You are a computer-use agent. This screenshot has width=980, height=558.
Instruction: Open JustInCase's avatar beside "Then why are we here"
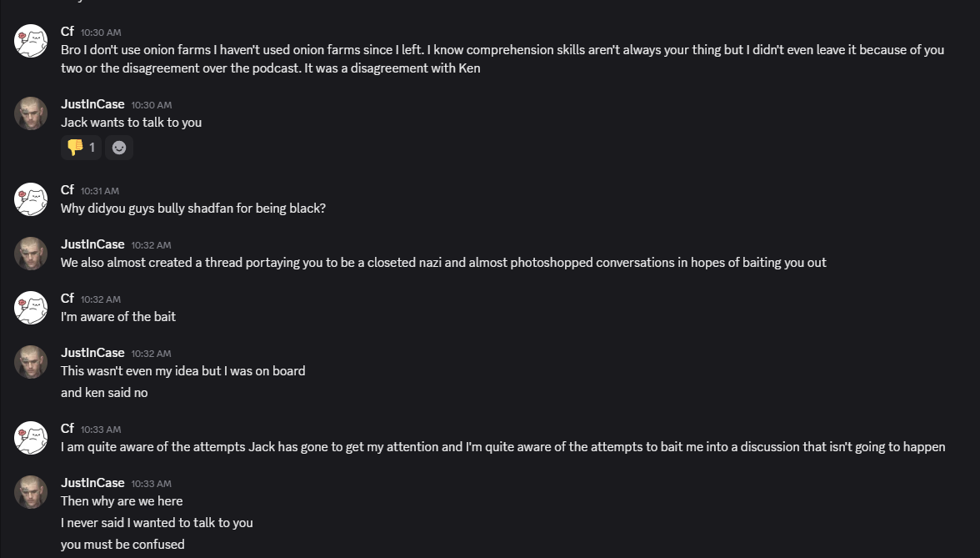(x=31, y=492)
